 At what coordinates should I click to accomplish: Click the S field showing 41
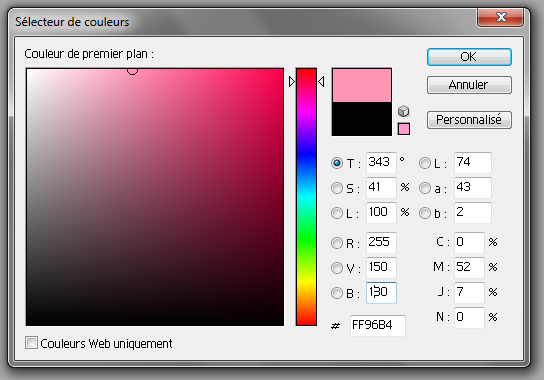tap(381, 188)
